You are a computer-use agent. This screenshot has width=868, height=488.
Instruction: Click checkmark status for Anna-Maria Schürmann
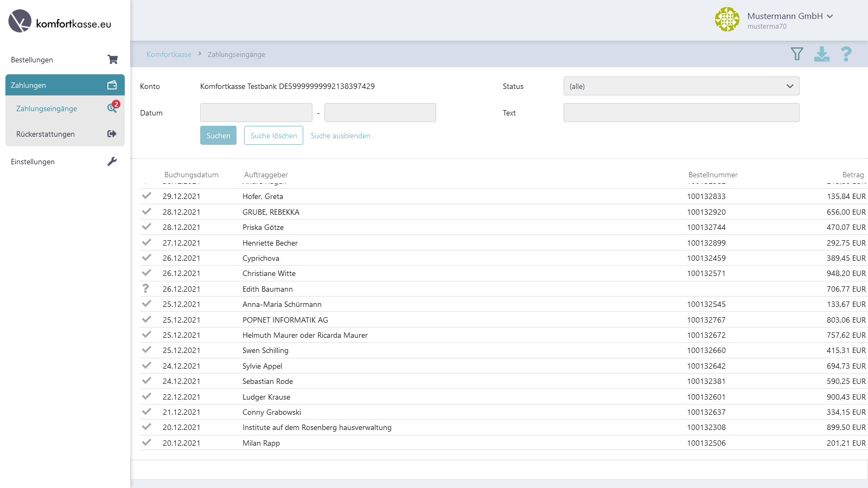point(146,304)
